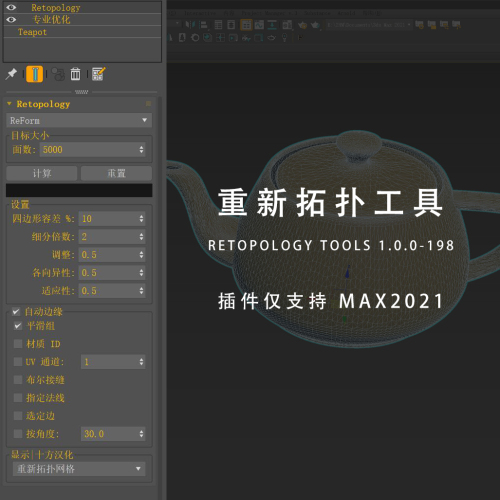
Task: Collapse the Retopology rollout triangle
Action: pyautogui.click(x=9, y=104)
